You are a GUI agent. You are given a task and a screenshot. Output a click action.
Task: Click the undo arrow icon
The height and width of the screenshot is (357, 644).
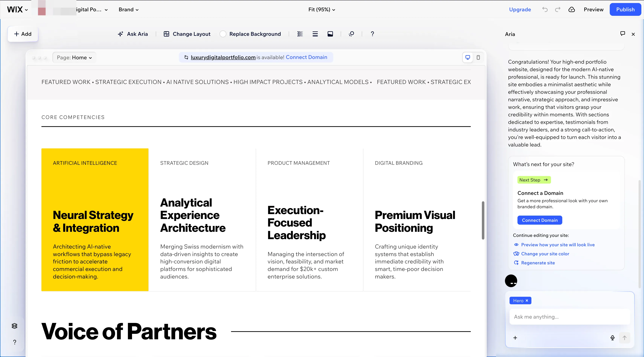545,9
